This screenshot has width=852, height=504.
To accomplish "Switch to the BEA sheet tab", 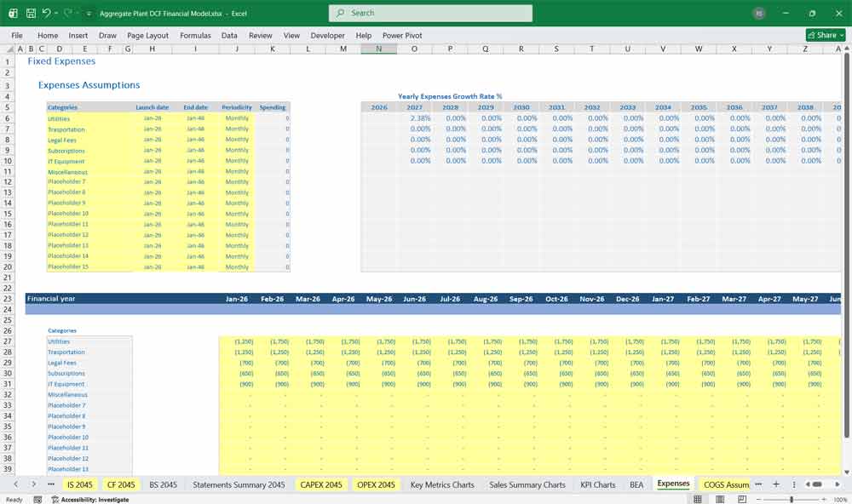I will point(636,484).
